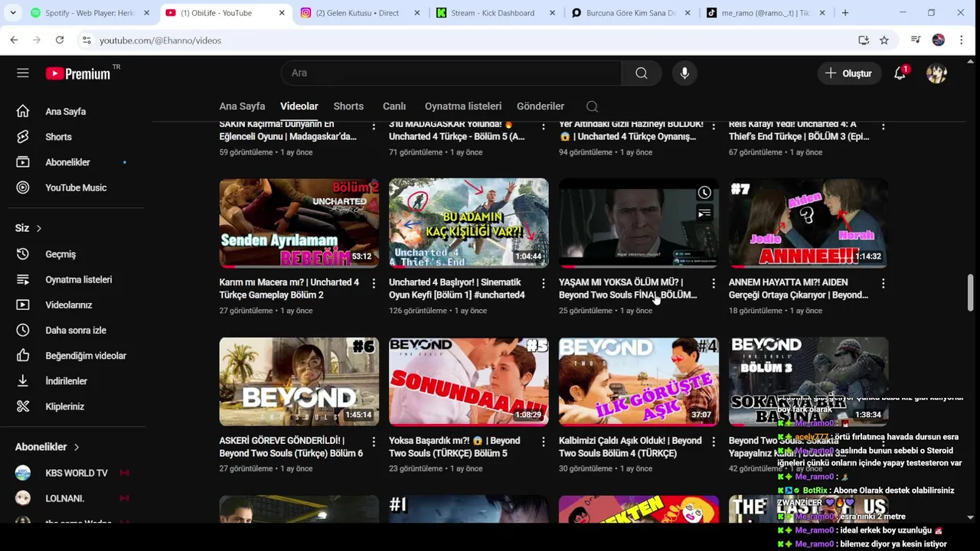Open the Oynatma listeleri channel tab
980x551 pixels.
(x=463, y=106)
